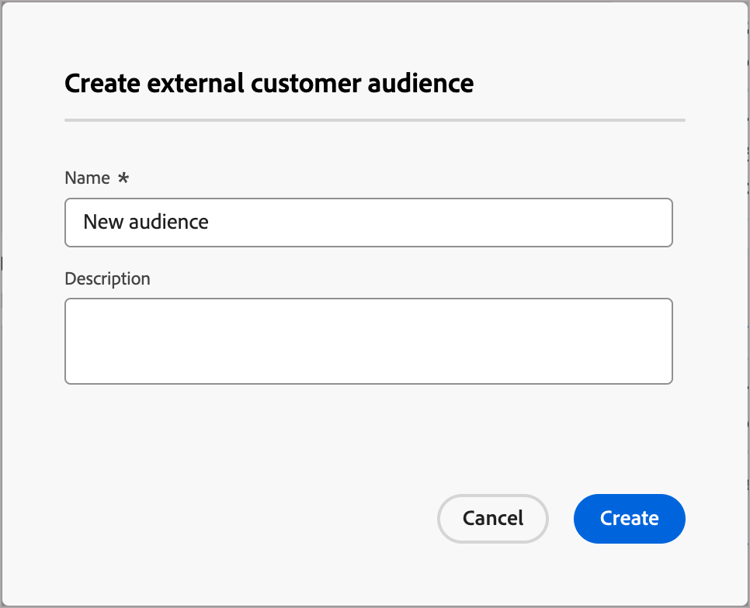750x608 pixels.
Task: Click the Create button
Action: [629, 518]
